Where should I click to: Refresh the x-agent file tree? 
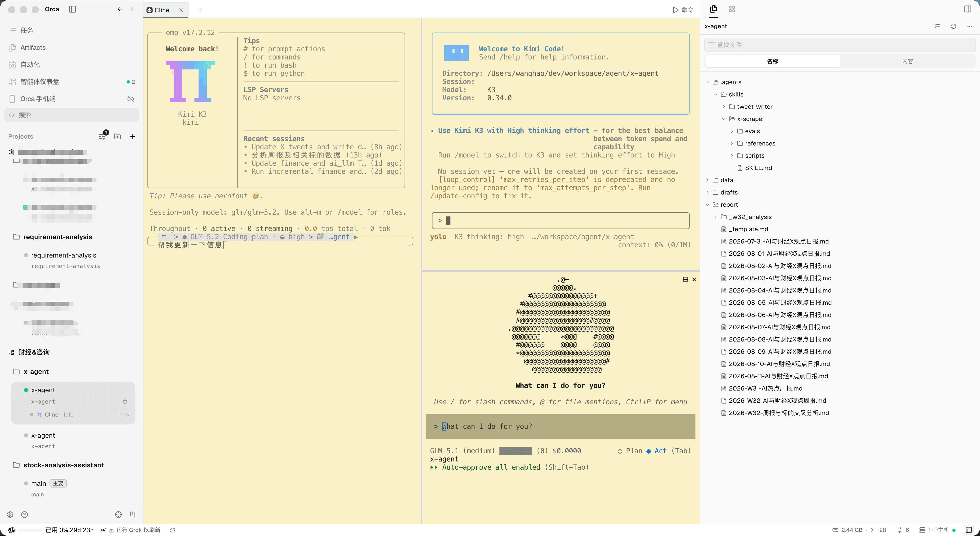[953, 26]
